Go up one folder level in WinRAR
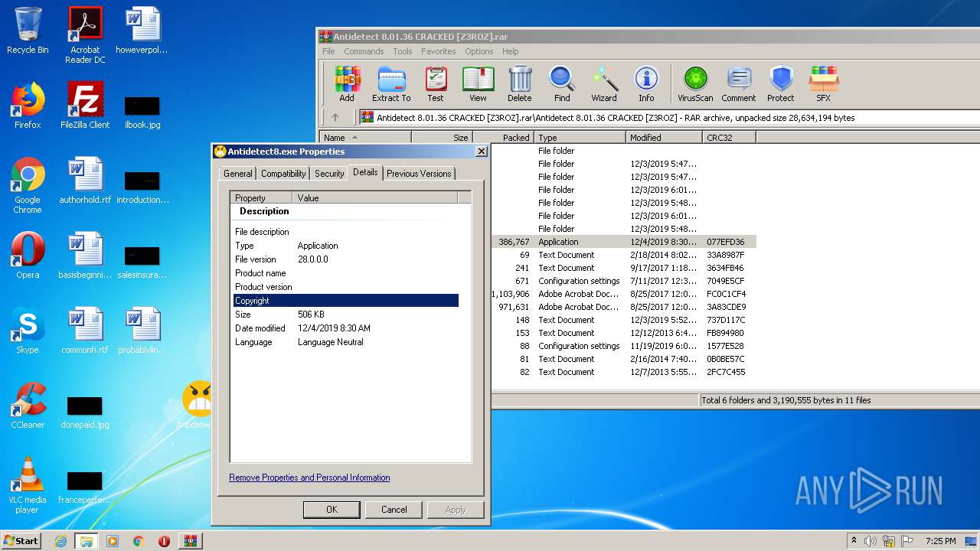Screen dimensions: 980x551 point(335,117)
